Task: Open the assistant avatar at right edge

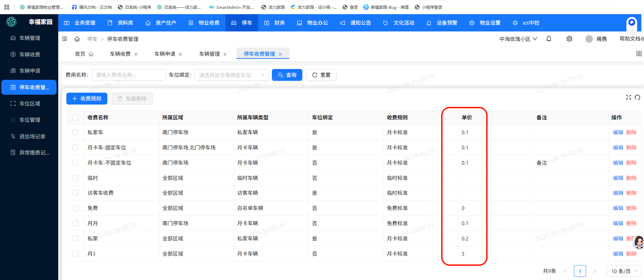Action: 638,242
